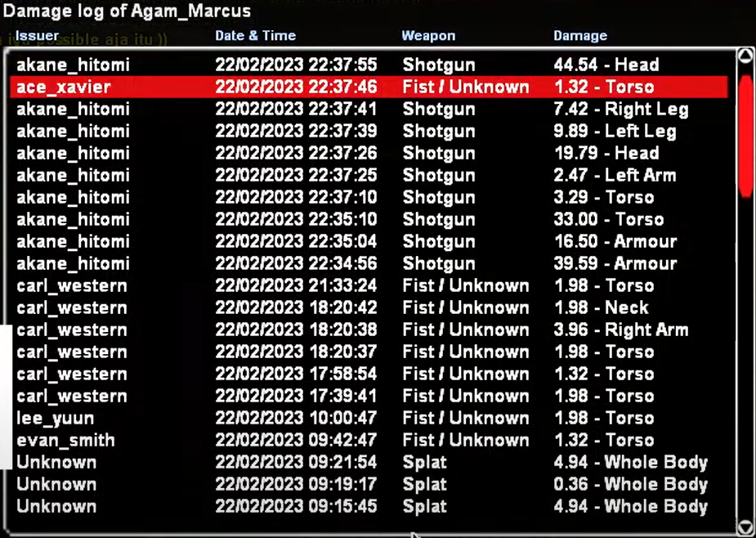The image size is (756, 538).
Task: Select the evan_smith row
Action: 369,441
